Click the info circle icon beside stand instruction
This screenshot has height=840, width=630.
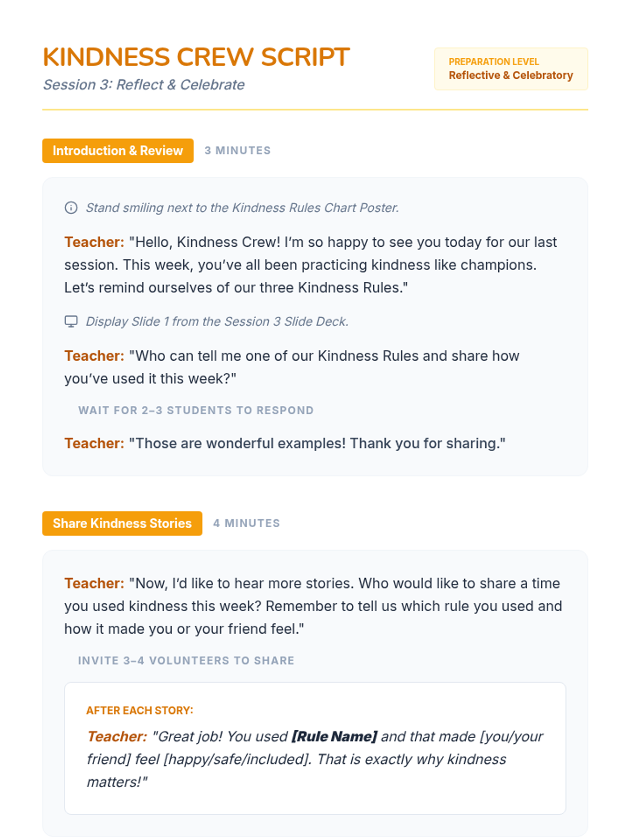point(71,208)
